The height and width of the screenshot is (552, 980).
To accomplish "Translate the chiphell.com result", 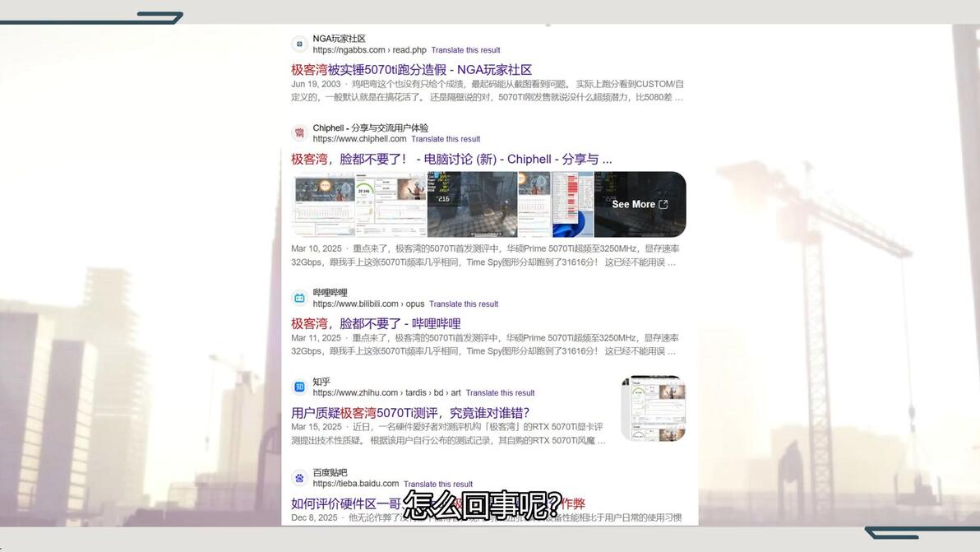I will click(x=446, y=139).
